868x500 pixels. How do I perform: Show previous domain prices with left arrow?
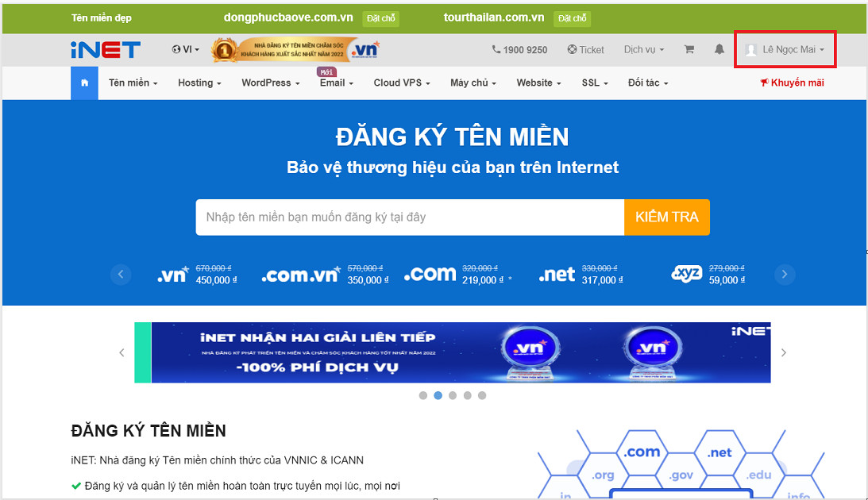pyautogui.click(x=121, y=275)
